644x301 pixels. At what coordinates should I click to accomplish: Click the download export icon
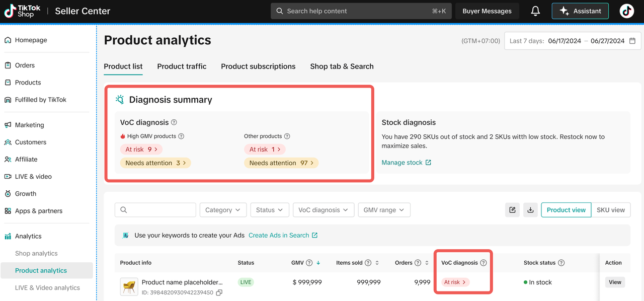(x=530, y=210)
